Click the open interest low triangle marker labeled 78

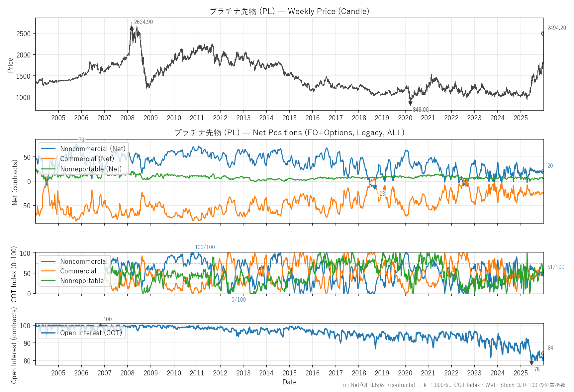531,363
